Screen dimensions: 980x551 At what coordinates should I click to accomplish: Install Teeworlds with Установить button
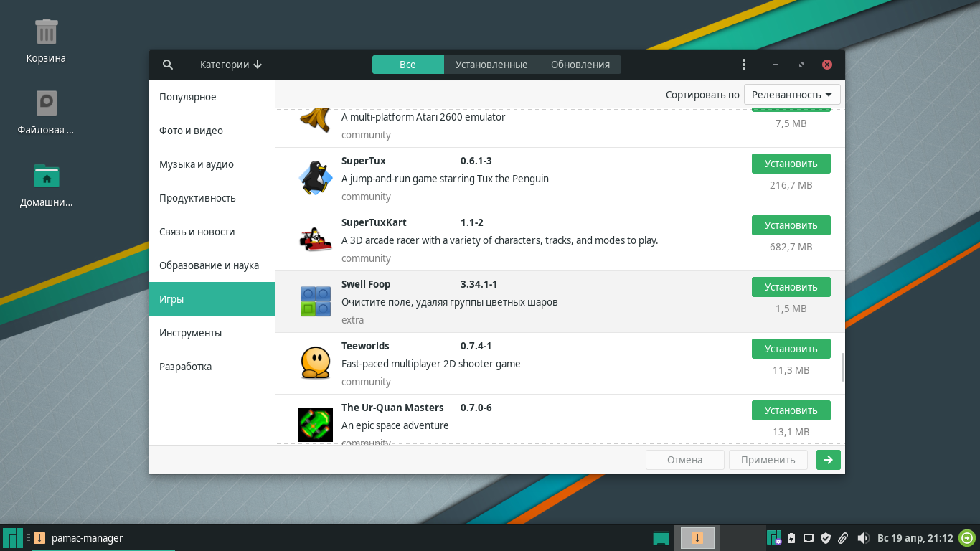pos(791,349)
